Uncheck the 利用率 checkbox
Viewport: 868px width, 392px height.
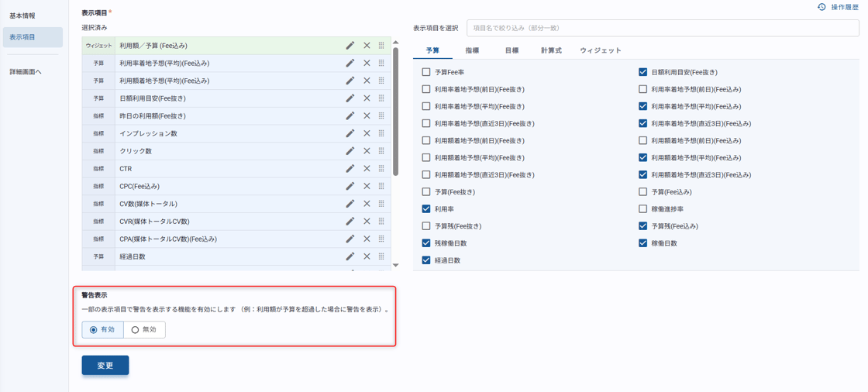426,209
